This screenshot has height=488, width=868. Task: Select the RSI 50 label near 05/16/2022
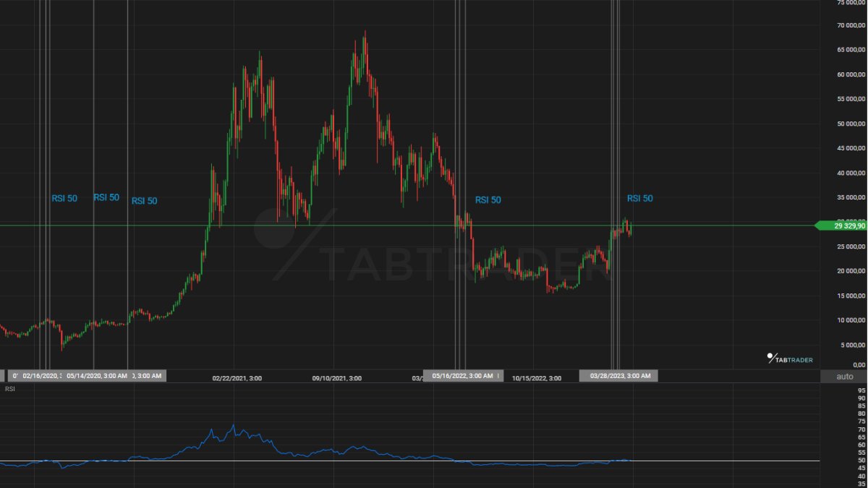pos(488,200)
